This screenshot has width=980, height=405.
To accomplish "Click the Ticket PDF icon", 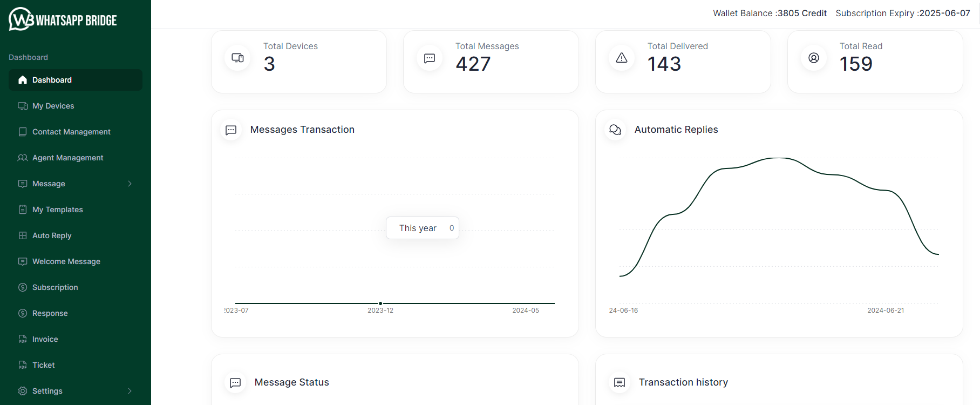I will coord(23,365).
